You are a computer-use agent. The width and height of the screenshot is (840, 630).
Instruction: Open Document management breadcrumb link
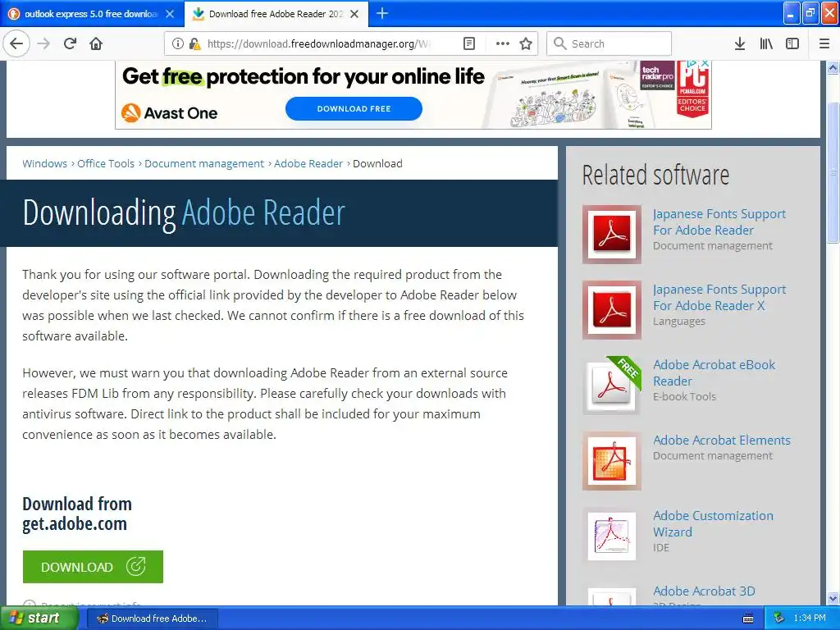tap(204, 163)
